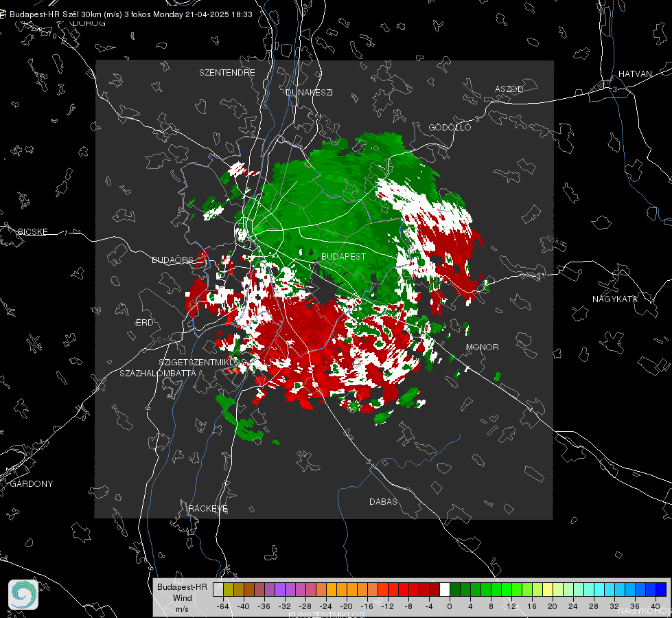Click the GÖDÖLLŐ town label
The width and height of the screenshot is (672, 618).
450,127
